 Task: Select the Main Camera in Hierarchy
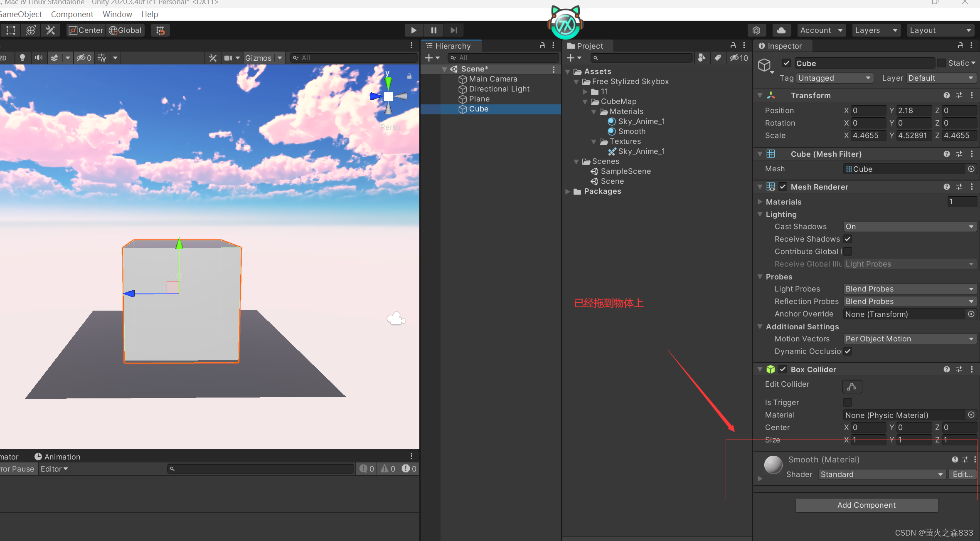coord(493,79)
